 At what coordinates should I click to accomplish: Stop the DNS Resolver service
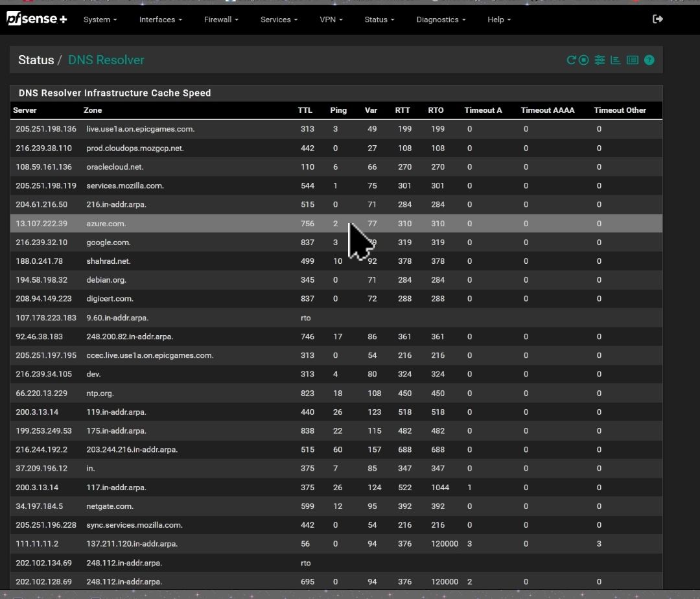[583, 60]
